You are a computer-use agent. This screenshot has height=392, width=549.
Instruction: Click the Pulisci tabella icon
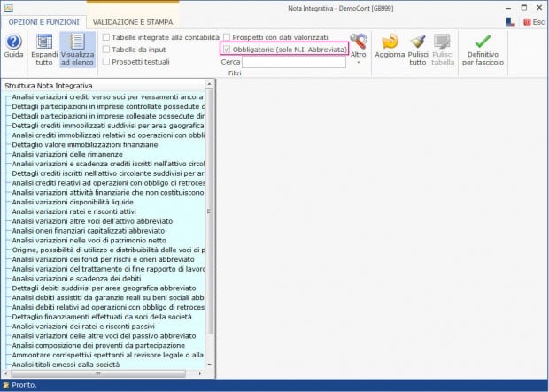pyautogui.click(x=442, y=42)
